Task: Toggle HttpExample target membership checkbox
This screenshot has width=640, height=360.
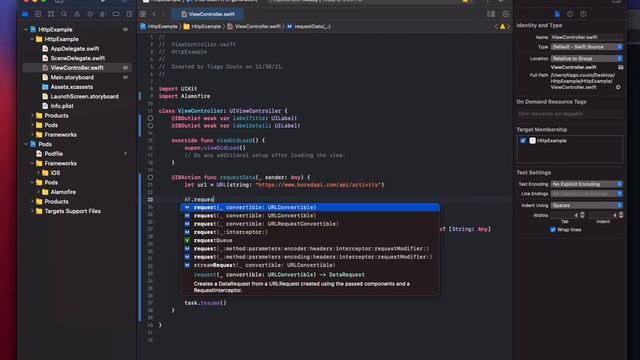Action: pos(523,140)
